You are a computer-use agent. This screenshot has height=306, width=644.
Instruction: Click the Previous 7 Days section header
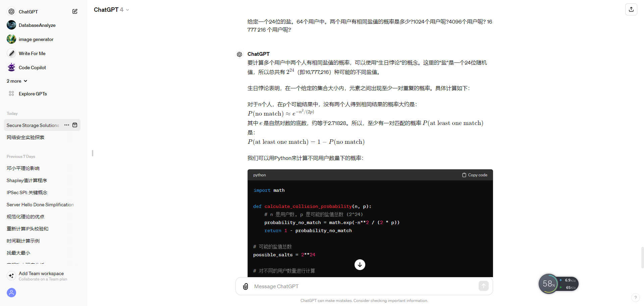(x=21, y=157)
